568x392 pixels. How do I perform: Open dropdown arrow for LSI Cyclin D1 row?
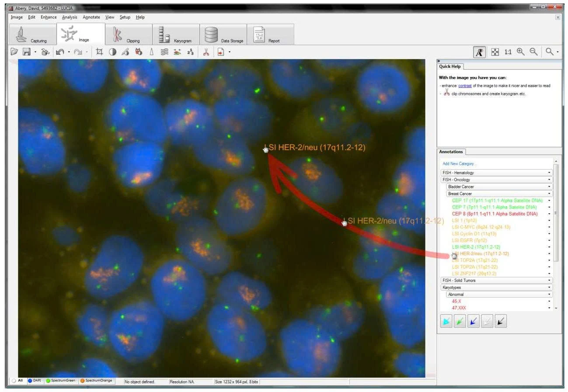click(x=549, y=234)
